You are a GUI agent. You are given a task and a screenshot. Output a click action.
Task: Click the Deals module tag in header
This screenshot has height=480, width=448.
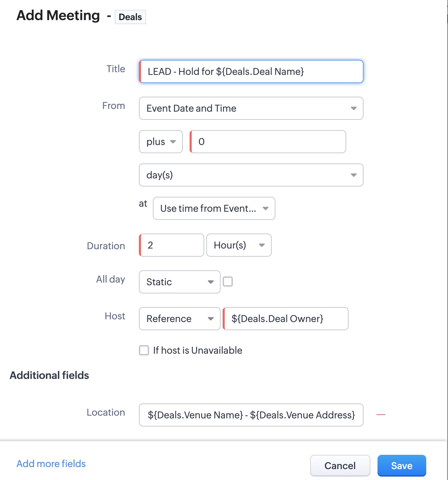point(130,17)
